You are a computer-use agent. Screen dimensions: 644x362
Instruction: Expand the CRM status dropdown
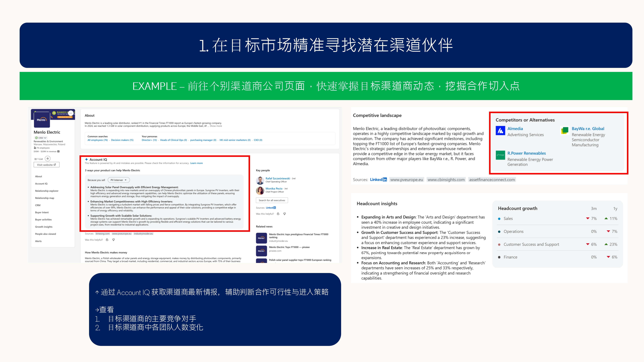pos(41,138)
